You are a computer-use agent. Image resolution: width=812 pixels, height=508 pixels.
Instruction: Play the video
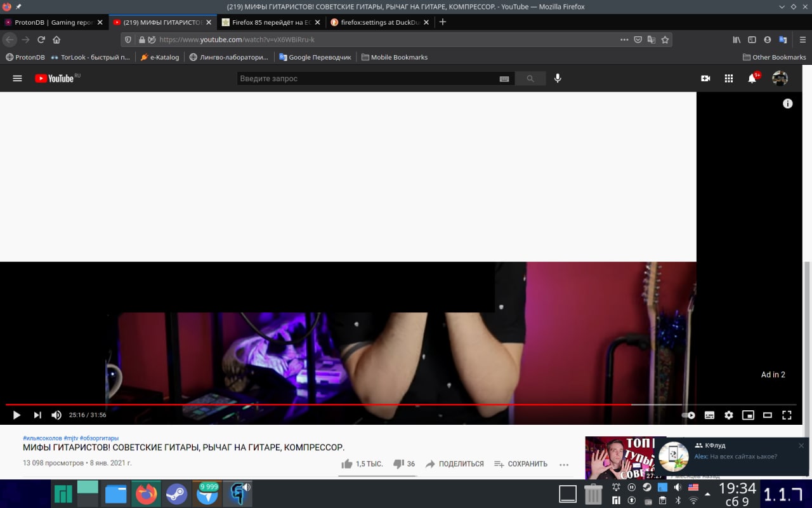click(16, 415)
